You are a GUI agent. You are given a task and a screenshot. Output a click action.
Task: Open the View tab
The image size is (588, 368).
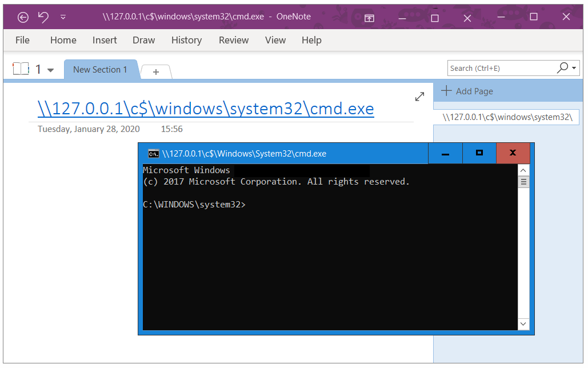[275, 40]
